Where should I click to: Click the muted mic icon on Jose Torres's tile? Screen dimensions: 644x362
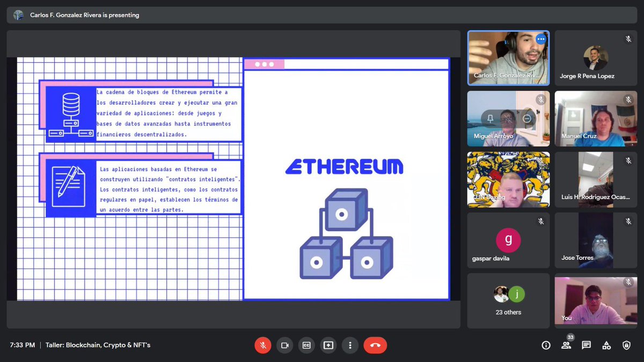pos(628,221)
